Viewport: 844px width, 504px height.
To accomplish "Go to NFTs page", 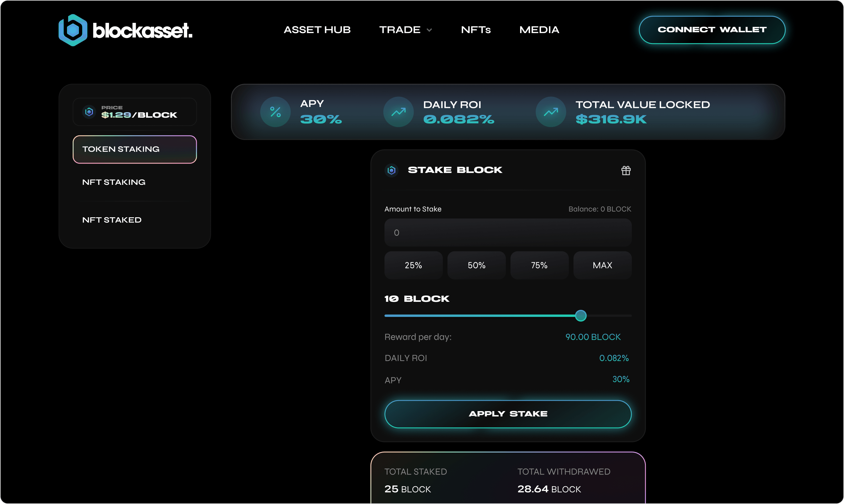I will point(476,30).
